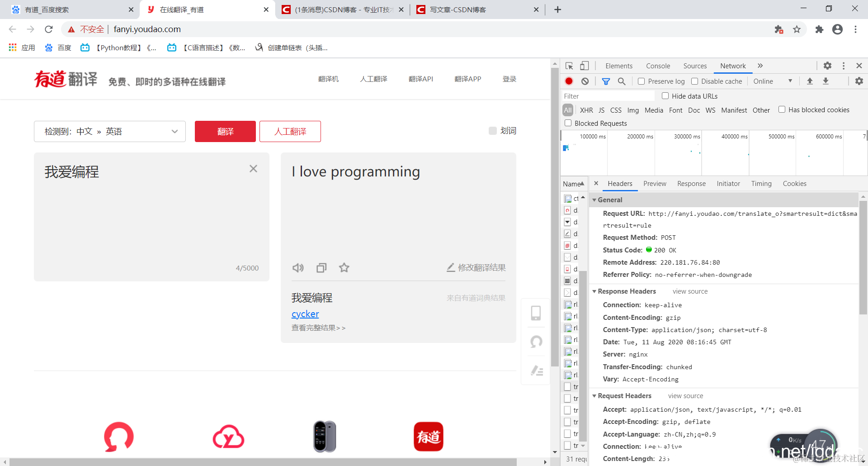The width and height of the screenshot is (868, 466).
Task: Click the page vertical scrollbar
Action: point(555,217)
